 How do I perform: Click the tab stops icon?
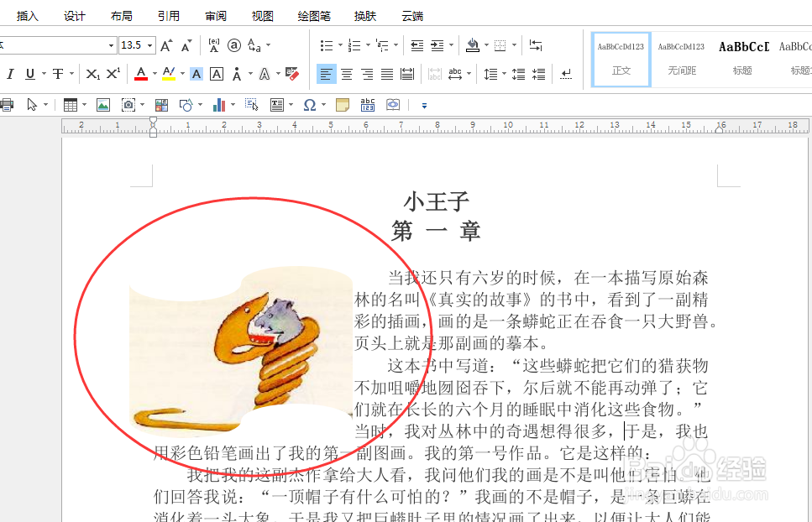click(536, 45)
